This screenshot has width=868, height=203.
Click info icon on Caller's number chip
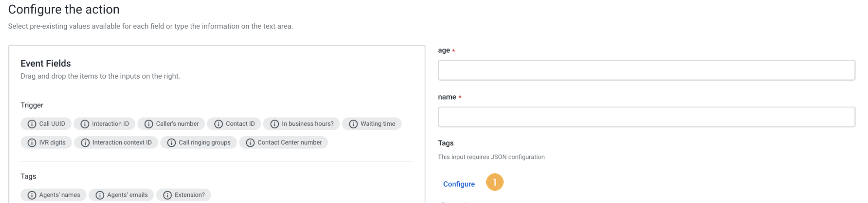(149, 124)
